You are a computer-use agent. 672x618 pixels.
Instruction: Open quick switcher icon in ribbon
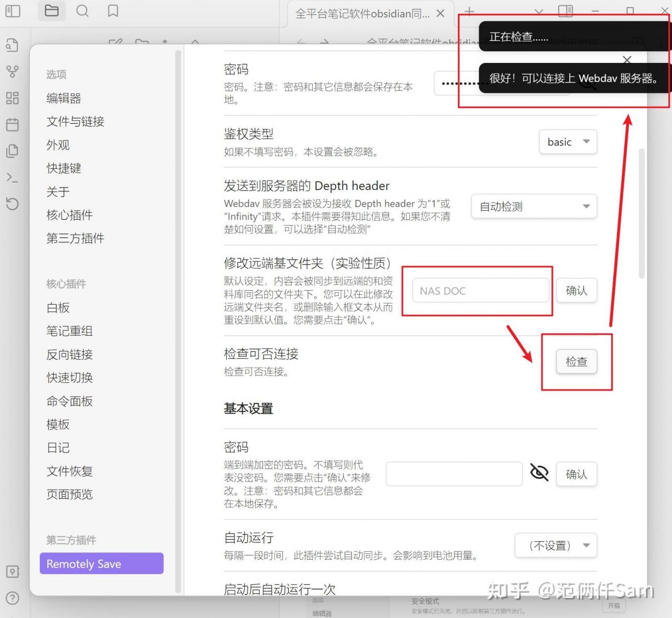[x=12, y=45]
